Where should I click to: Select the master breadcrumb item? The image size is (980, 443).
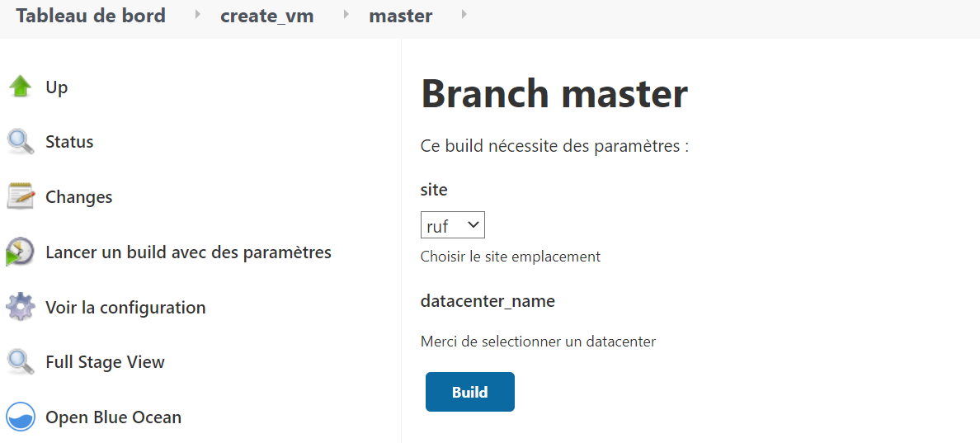coord(400,16)
